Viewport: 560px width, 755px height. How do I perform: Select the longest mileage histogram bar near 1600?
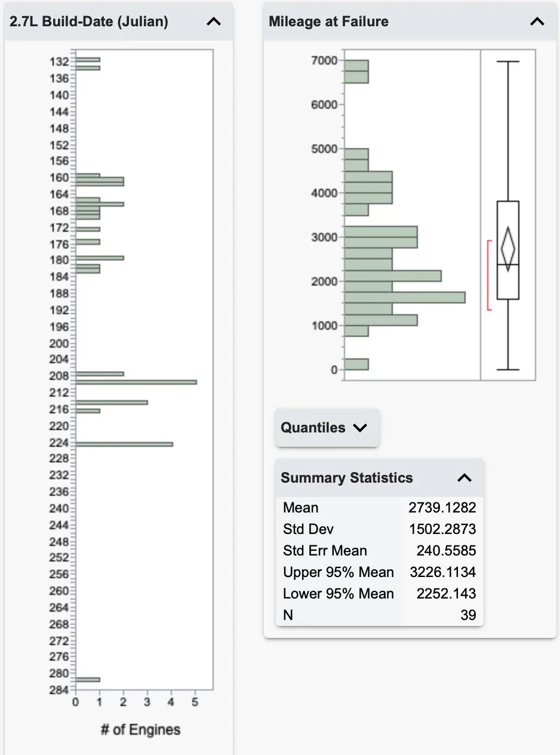click(x=405, y=297)
